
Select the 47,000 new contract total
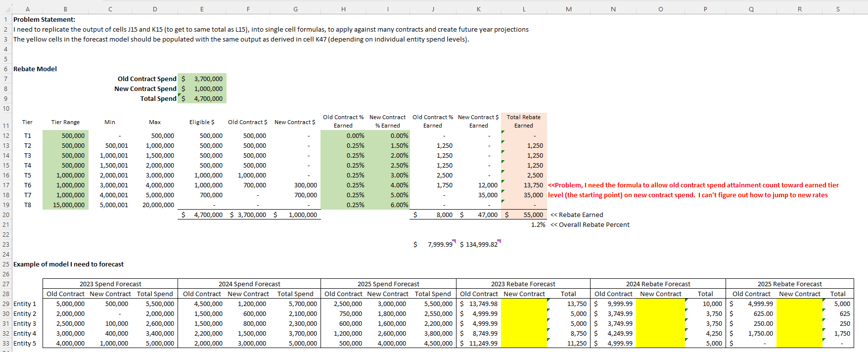click(478, 215)
